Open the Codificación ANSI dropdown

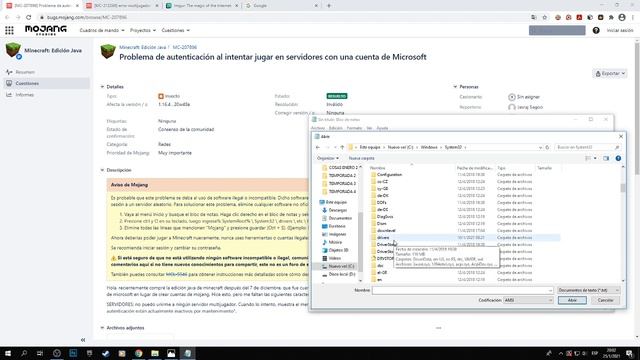point(528,300)
